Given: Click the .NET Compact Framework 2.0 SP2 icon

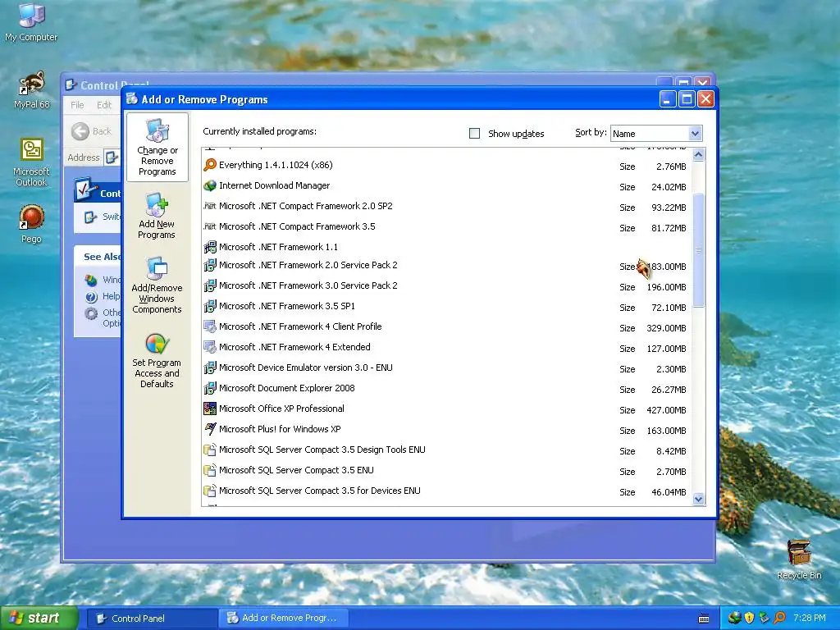Looking at the screenshot, I should (x=210, y=206).
